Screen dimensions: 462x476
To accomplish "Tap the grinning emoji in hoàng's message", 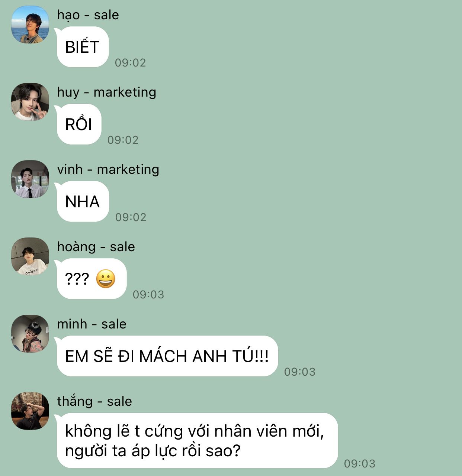I will coord(106,279).
